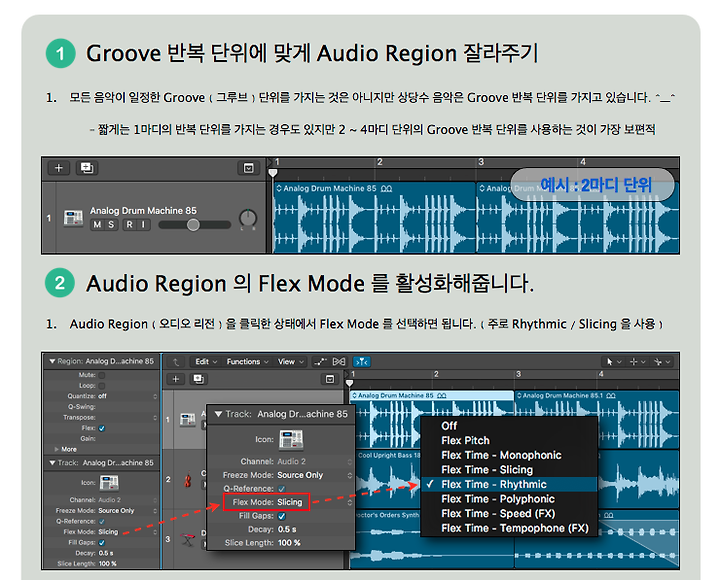Tick the Loop checkbox in Region inspector
Viewport: 720px width, 580px height.
(101, 386)
